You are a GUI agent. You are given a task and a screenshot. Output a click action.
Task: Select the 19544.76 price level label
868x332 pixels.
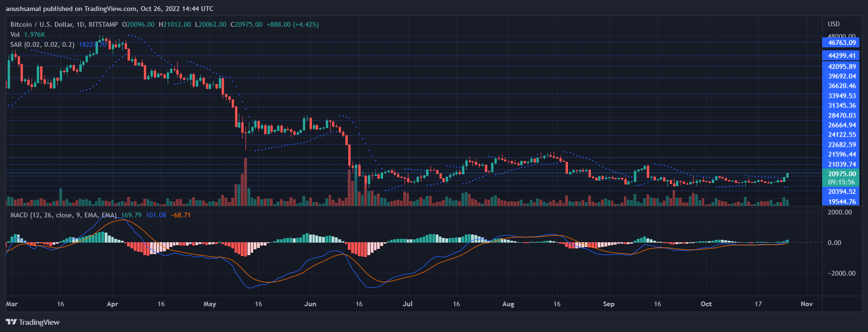point(842,202)
